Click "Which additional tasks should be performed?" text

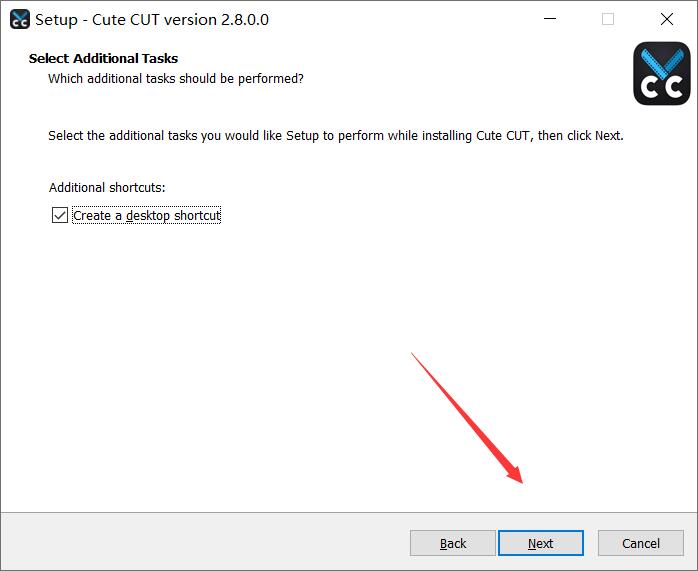(176, 78)
